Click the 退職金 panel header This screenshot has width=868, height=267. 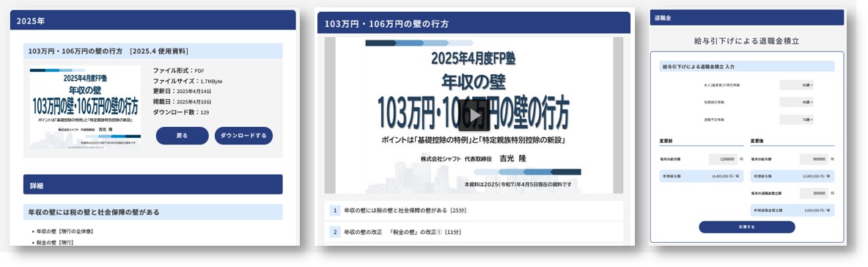point(747,18)
